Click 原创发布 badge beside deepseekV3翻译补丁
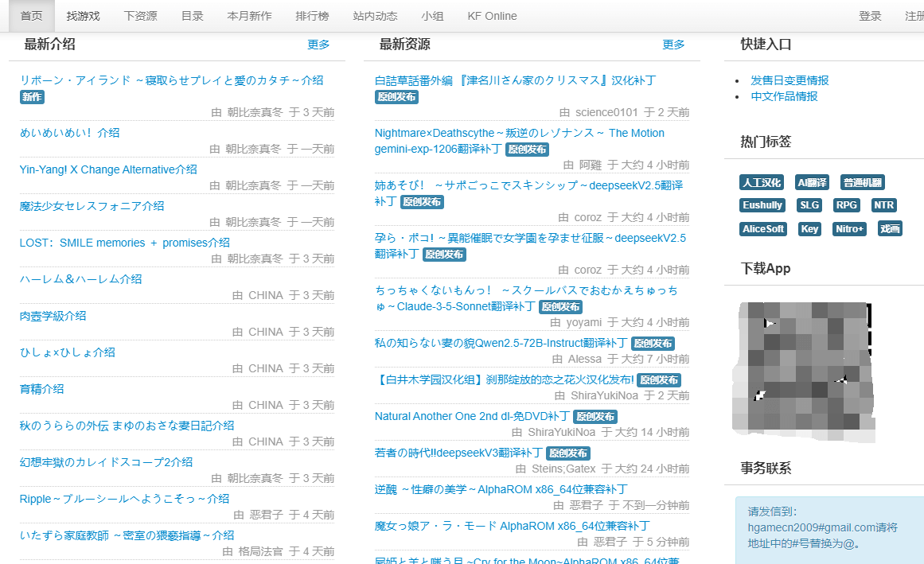Viewport: 924px width, 564px height. tap(568, 453)
